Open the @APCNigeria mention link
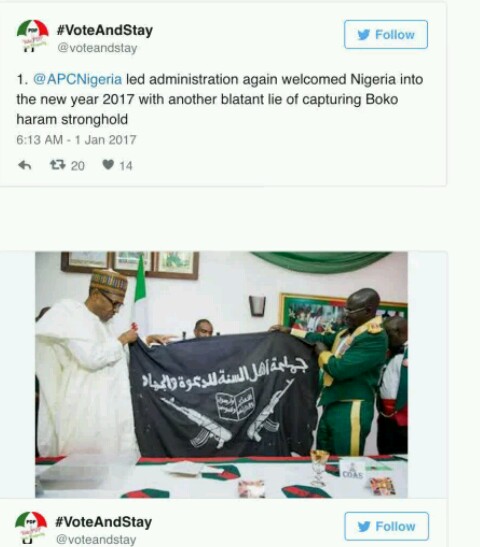480x547 pixels. tap(77, 80)
